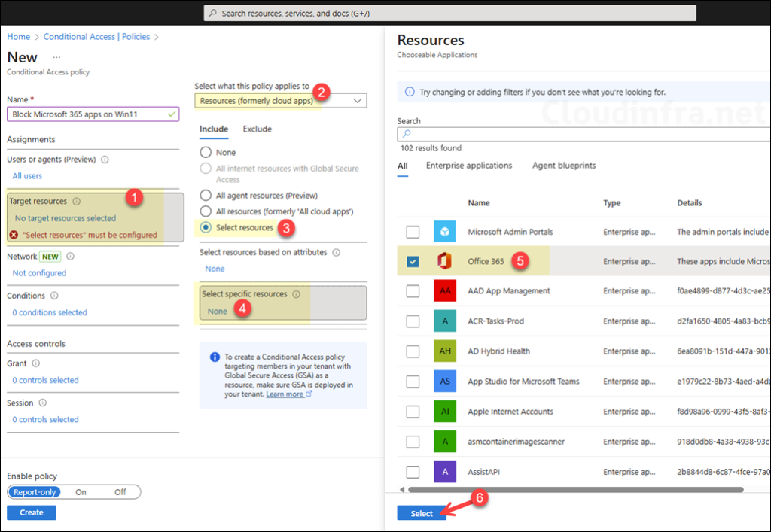The height and width of the screenshot is (532, 771).
Task: Open the All users link
Action: click(x=27, y=176)
